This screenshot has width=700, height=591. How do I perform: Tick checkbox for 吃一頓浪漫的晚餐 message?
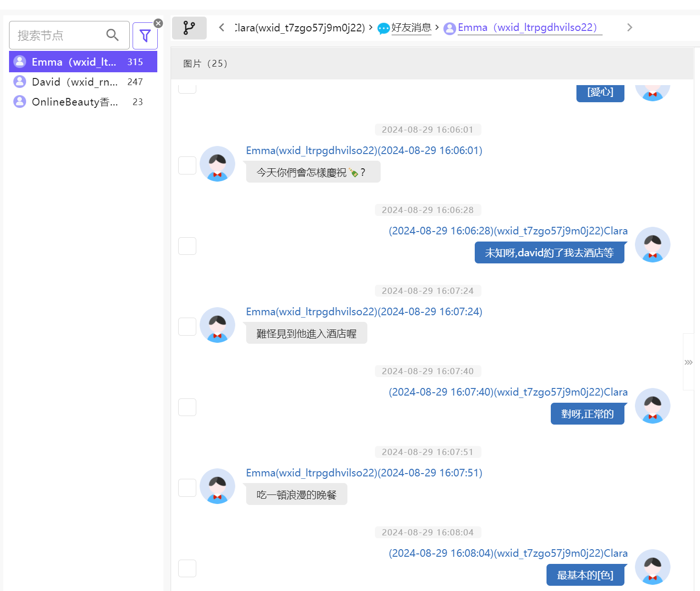187,488
